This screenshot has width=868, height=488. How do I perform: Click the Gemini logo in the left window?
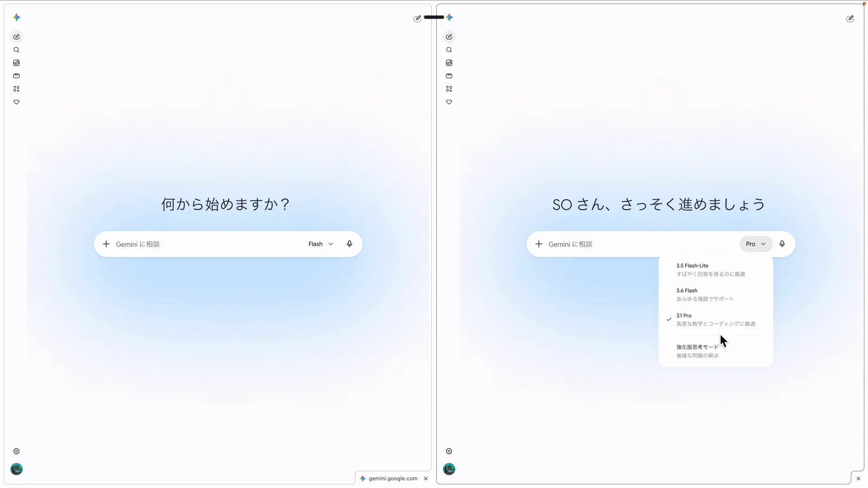point(17,18)
